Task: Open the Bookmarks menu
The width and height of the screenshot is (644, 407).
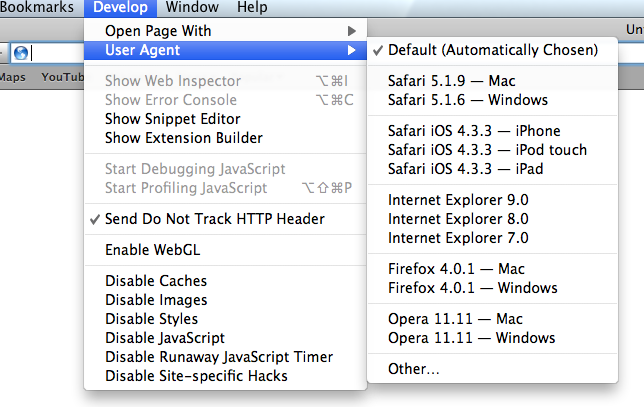Action: click(x=38, y=8)
